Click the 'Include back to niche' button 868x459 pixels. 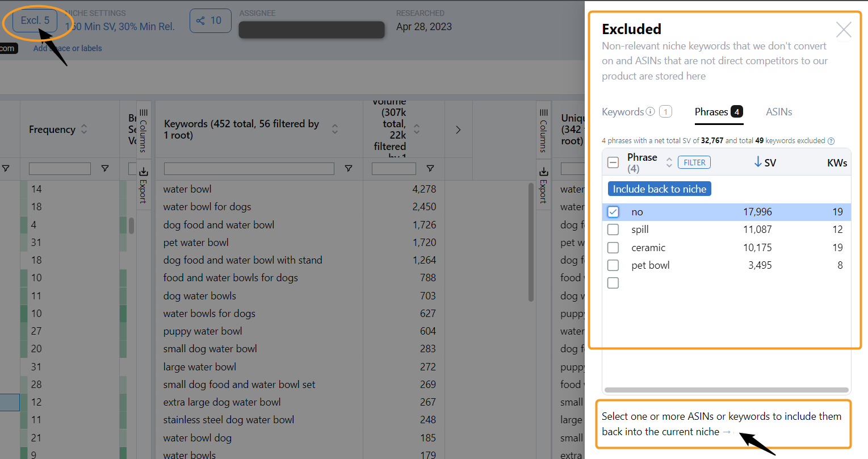659,189
